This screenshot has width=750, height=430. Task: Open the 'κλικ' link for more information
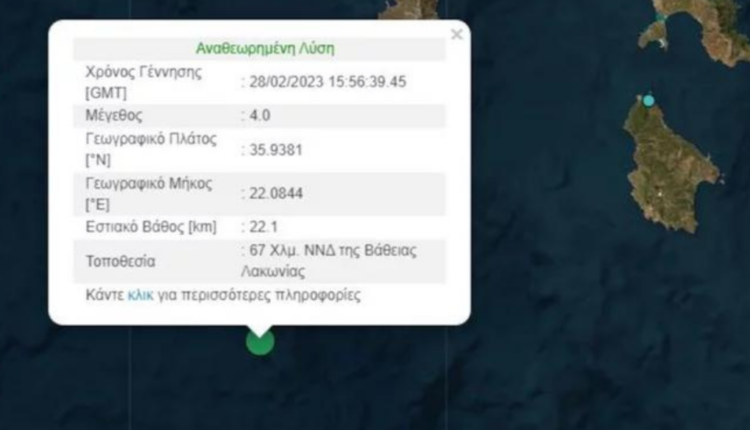coord(141,295)
